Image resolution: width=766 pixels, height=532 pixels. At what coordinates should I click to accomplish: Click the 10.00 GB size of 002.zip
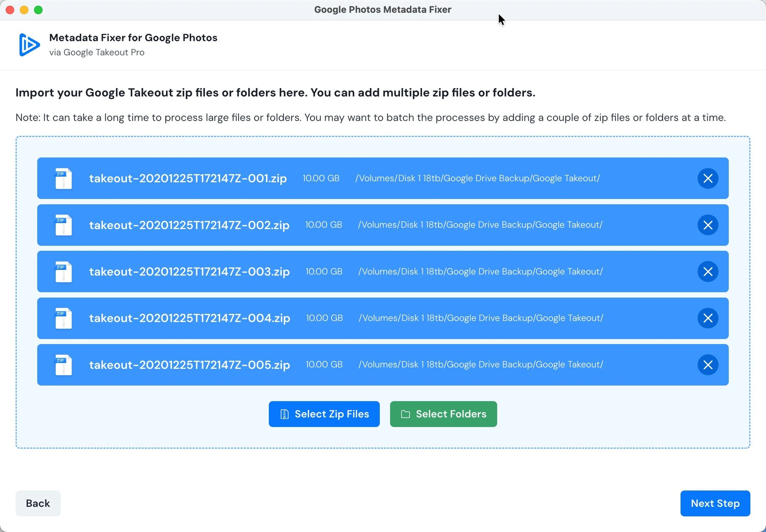(x=323, y=225)
